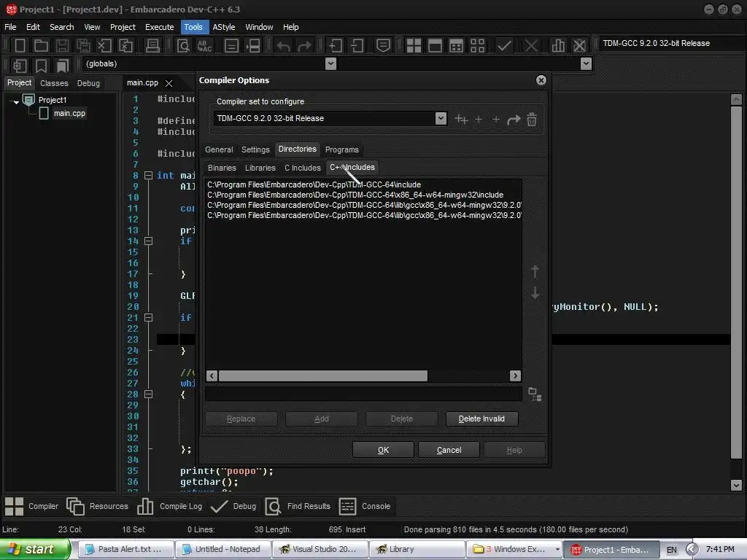This screenshot has height=560, width=747.
Task: Click the Redo arrow icon
Action: [304, 46]
